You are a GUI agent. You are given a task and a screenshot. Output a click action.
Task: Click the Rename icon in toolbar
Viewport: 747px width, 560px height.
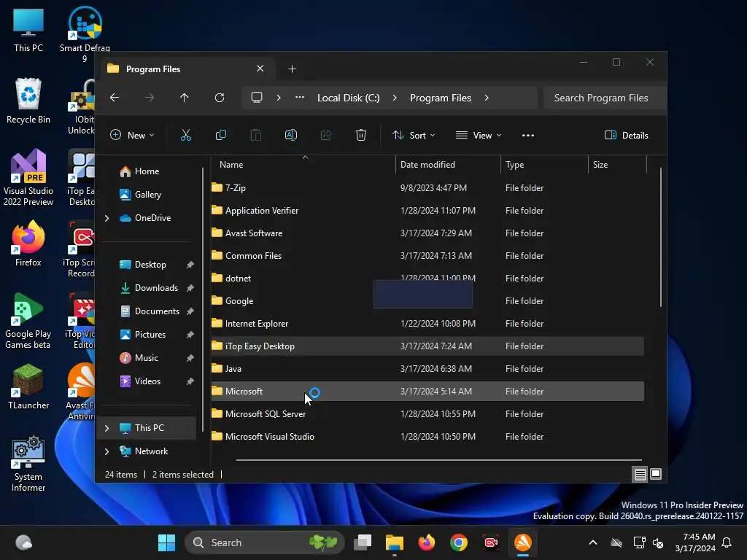[x=290, y=135]
